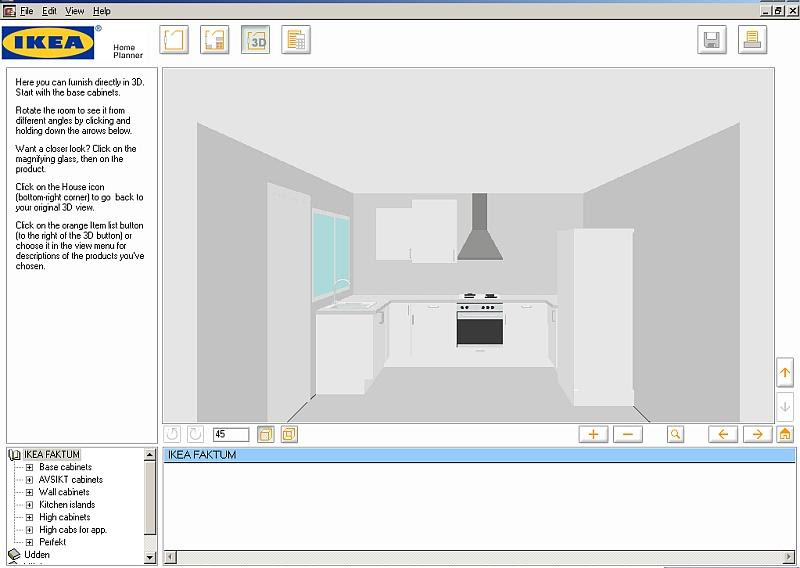
Task: Rotate the room right with arrow
Action: click(758, 434)
